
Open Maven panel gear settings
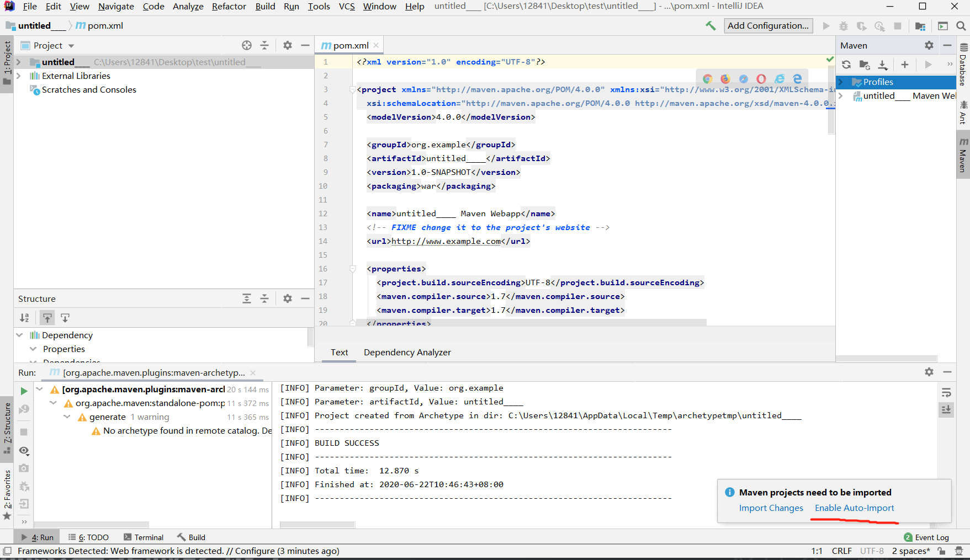pyautogui.click(x=929, y=45)
